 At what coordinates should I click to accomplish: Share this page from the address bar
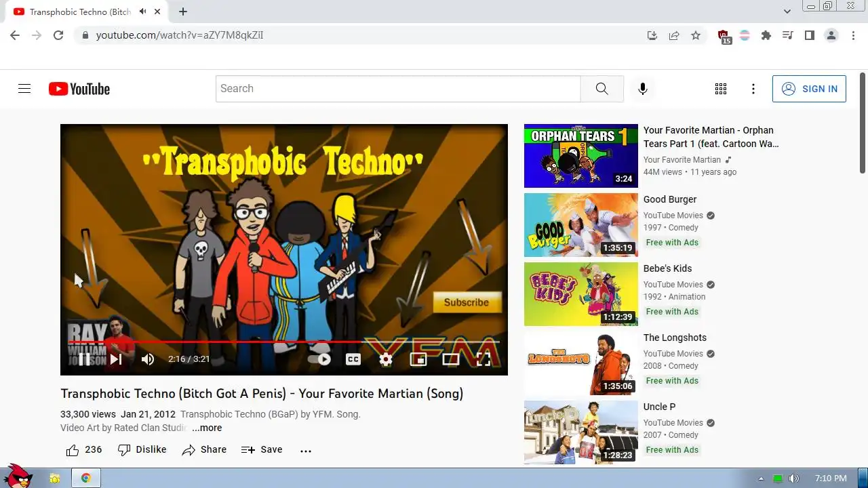click(674, 35)
